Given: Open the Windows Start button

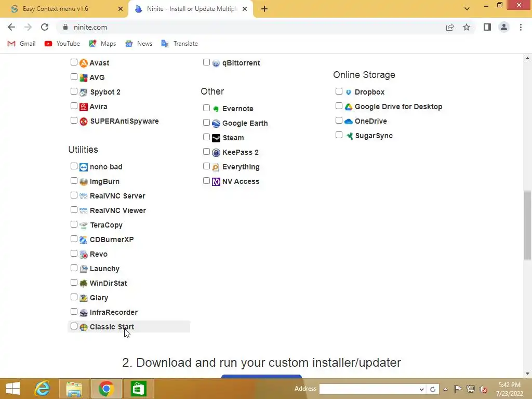Looking at the screenshot, I should pyautogui.click(x=13, y=389).
